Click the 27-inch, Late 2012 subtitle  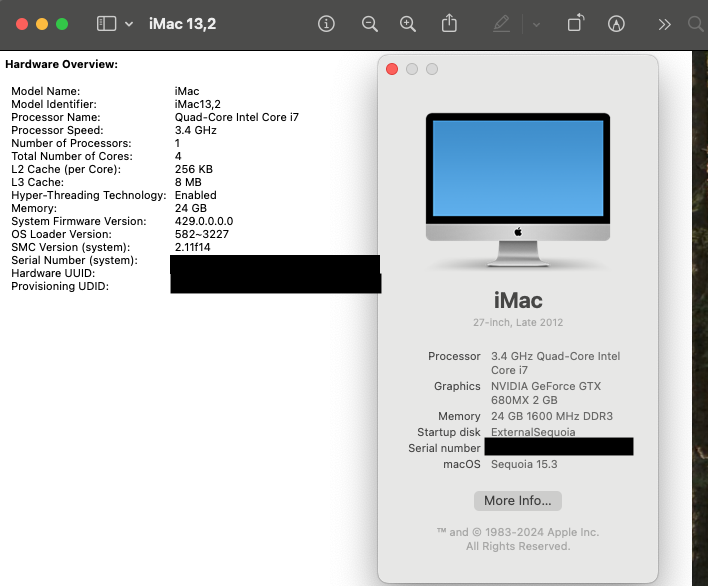[518, 322]
